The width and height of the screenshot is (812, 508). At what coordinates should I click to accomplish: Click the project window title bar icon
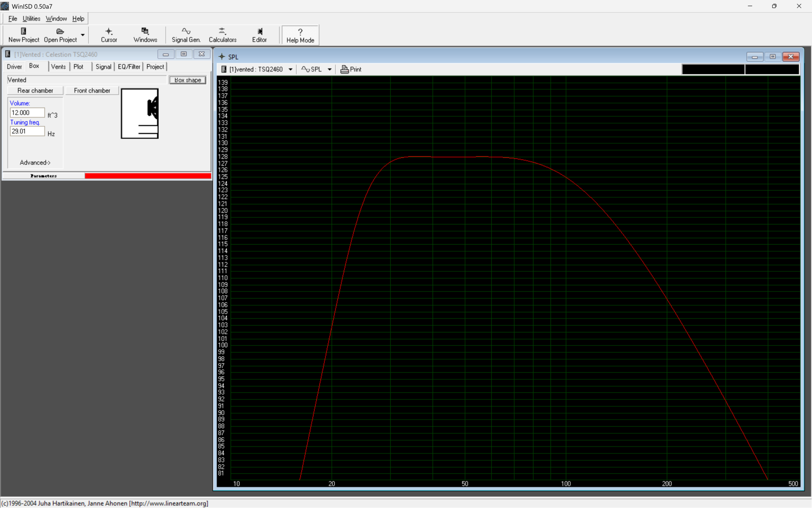coord(8,54)
